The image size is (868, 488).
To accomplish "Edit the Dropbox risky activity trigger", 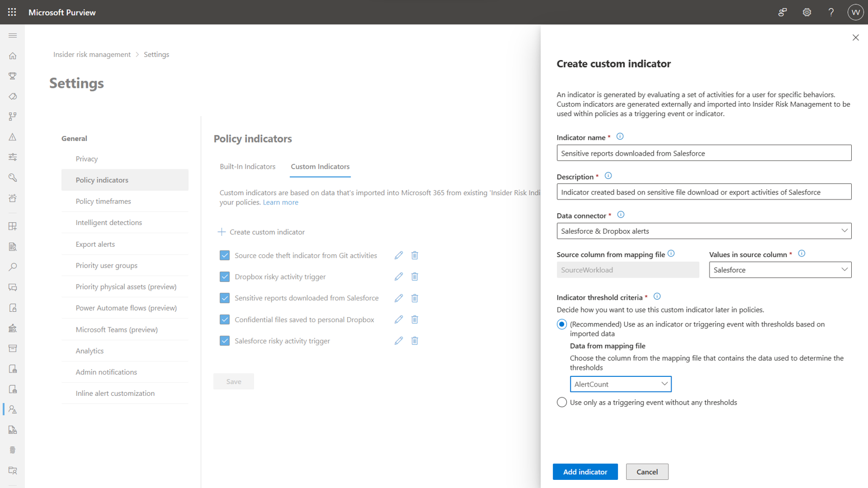I will click(x=399, y=277).
